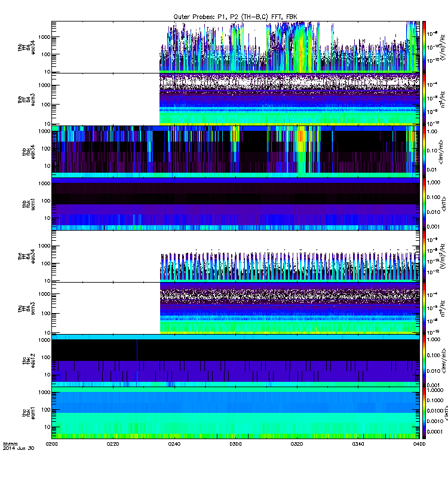
Task: Click the 0300 time tick label
Action: [235, 444]
